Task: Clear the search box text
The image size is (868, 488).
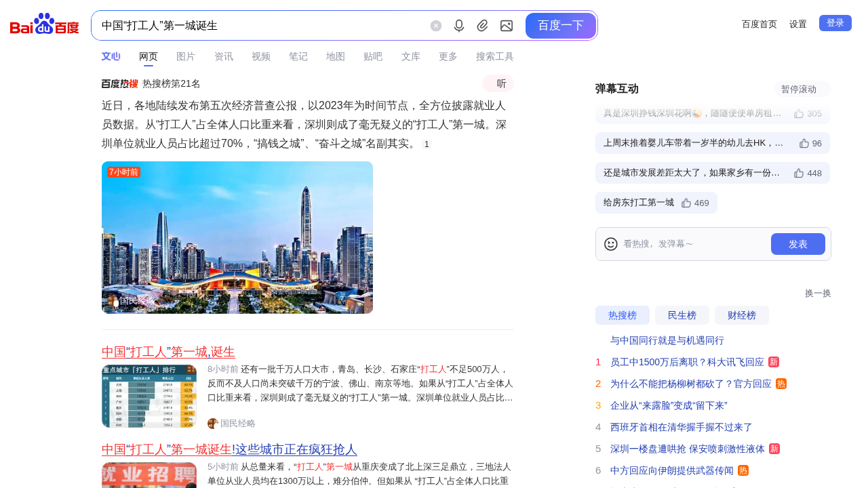Action: 436,26
